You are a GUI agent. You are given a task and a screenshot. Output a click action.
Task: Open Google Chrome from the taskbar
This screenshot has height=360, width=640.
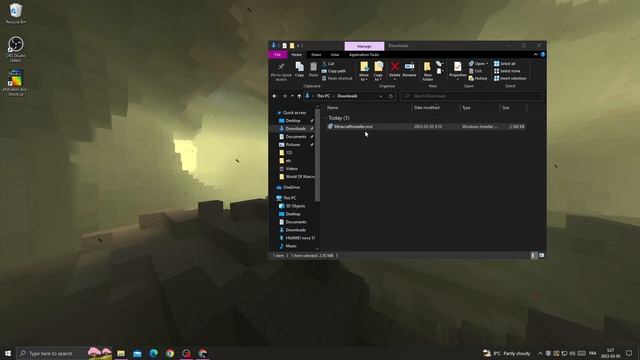click(170, 353)
